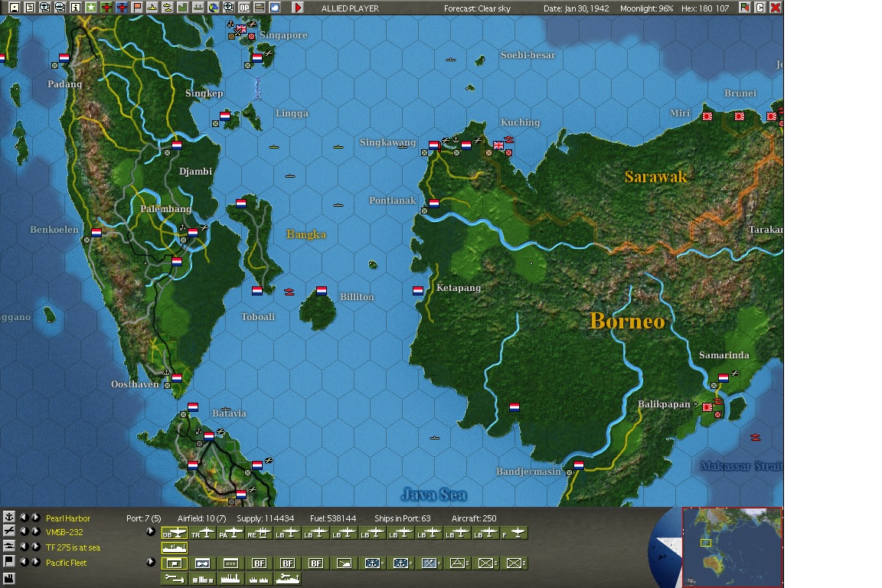Toggle the aircraft filter button at panel left

9,531
